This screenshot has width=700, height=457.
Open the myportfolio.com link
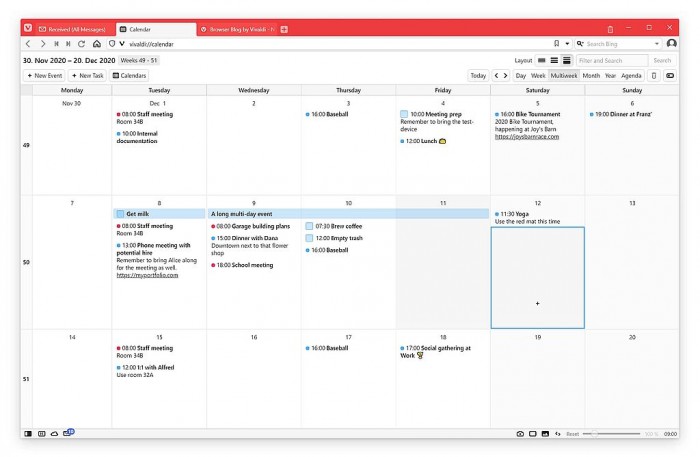pos(147,275)
